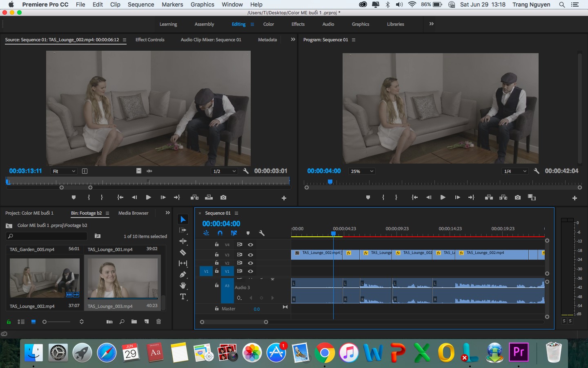Select the Razor tool in the tools panel

point(183,252)
